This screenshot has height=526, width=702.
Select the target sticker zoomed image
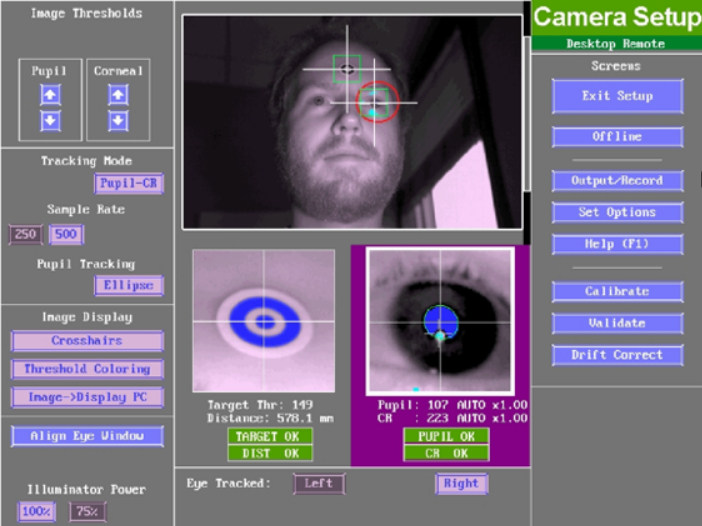tap(264, 321)
